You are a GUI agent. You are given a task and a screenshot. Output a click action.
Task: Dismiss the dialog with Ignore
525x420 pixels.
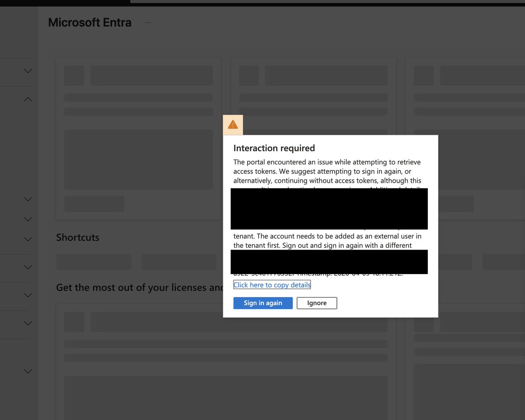pos(317,303)
